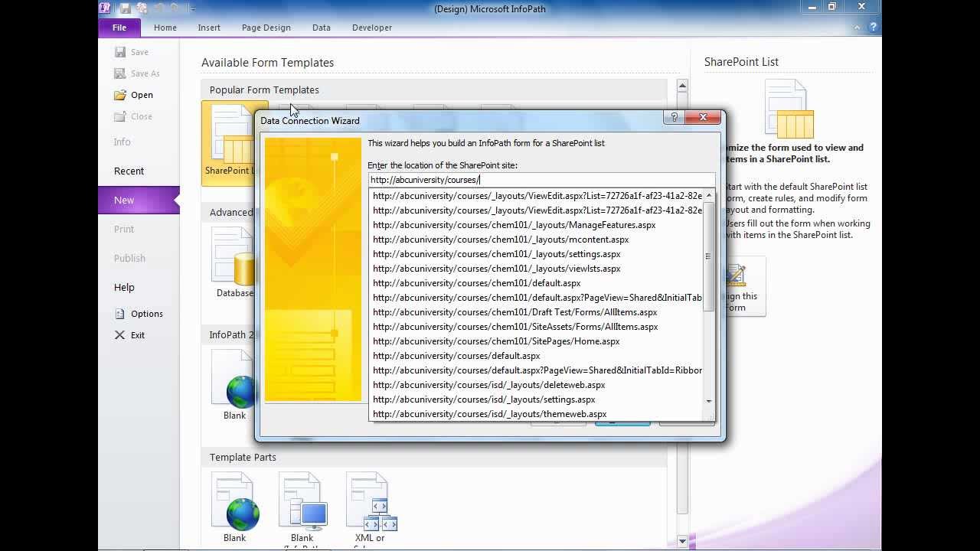This screenshot has height=551, width=980.
Task: Choose Save in the File menu
Action: click(x=139, y=52)
